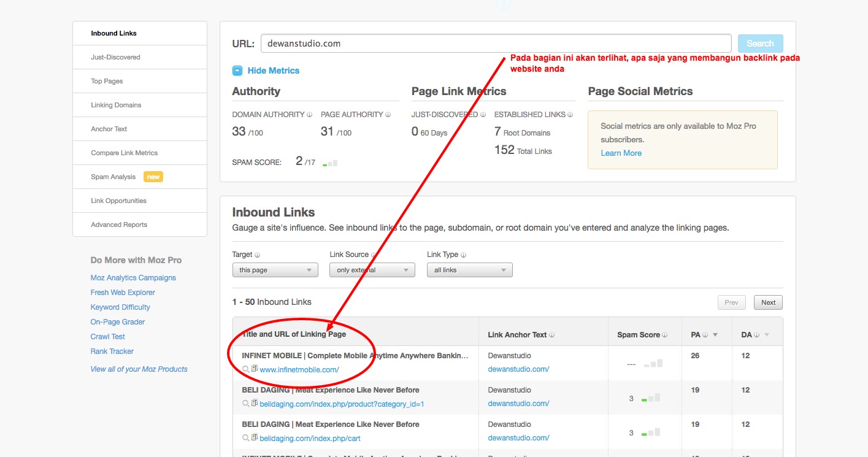
Task: Click spam score bar indicator near 2/17
Action: (330, 163)
